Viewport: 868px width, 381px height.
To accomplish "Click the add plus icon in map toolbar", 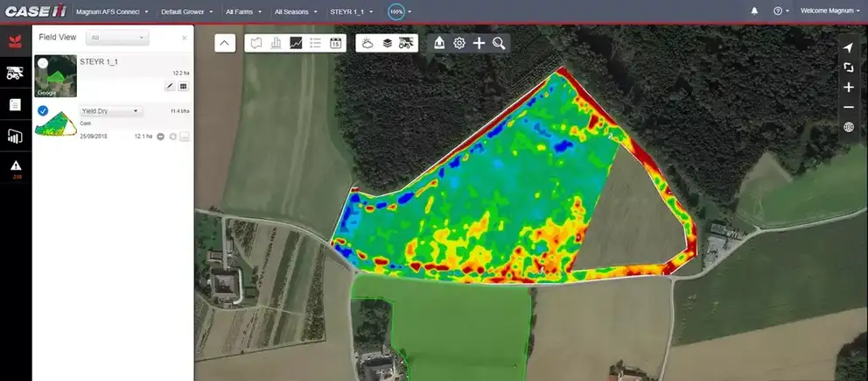I will point(479,43).
